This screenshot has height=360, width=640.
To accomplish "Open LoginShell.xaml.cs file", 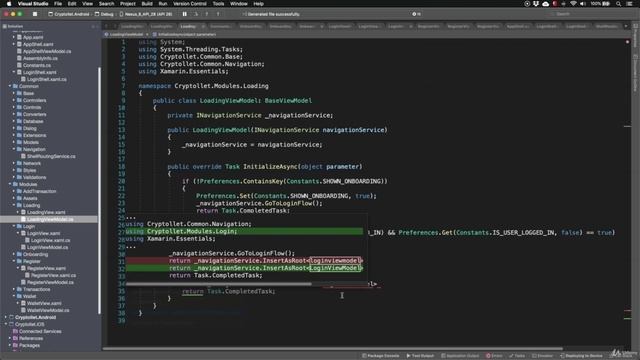I will 47,79.
